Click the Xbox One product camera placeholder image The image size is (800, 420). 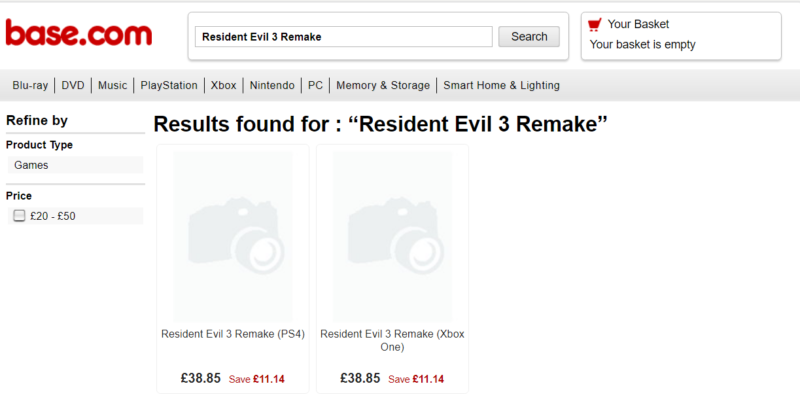[x=392, y=236]
